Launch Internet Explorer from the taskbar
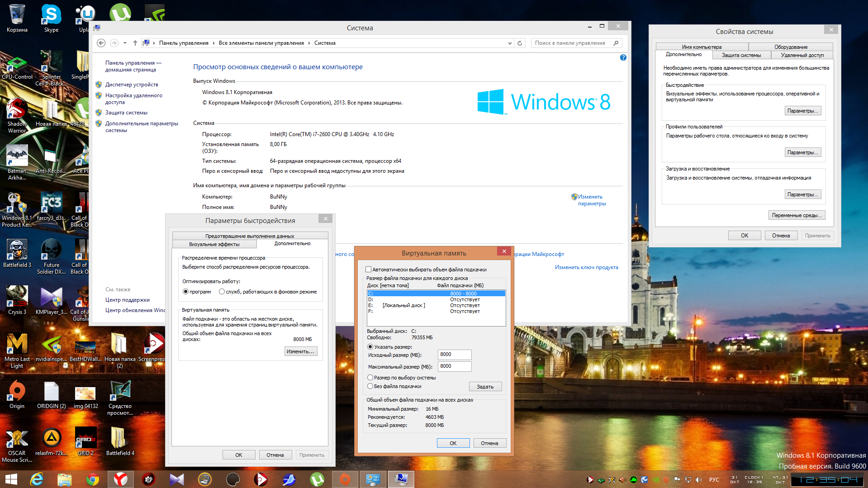Viewport: 868px width, 488px height. point(37,479)
